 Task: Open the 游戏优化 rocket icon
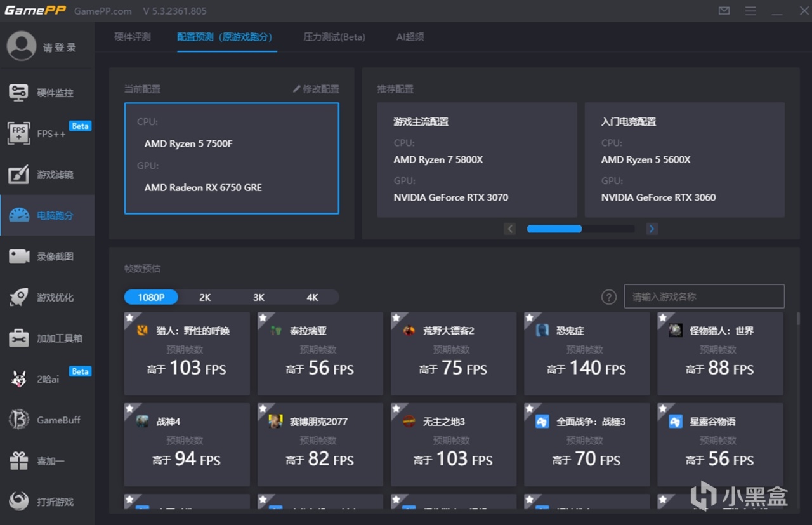pyautogui.click(x=18, y=297)
